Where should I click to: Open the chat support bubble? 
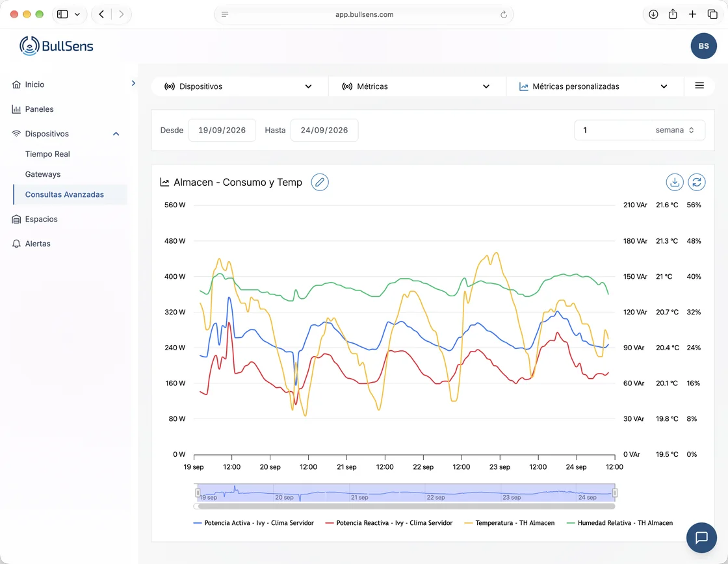pyautogui.click(x=701, y=537)
